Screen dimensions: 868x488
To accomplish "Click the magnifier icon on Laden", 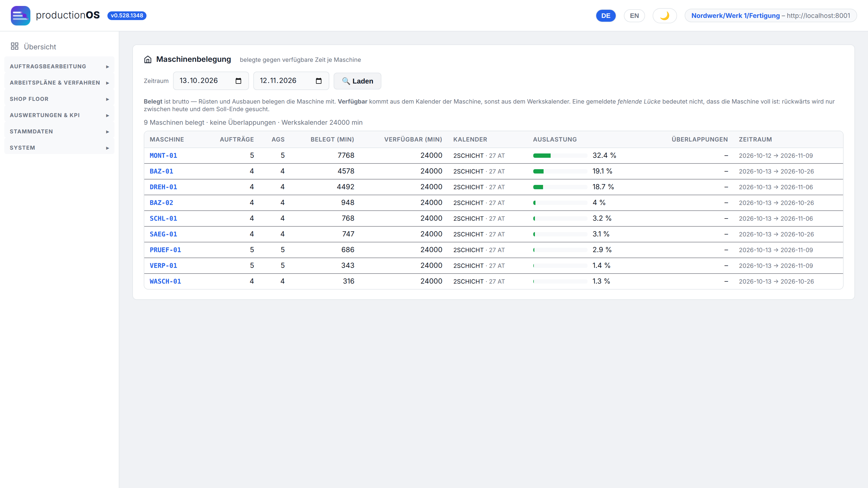I will tap(346, 81).
